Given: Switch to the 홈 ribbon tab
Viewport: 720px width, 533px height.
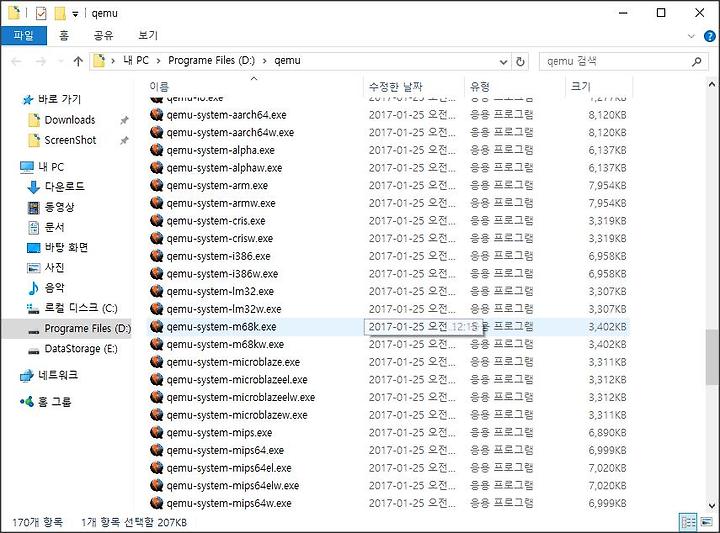Looking at the screenshot, I should point(64,35).
